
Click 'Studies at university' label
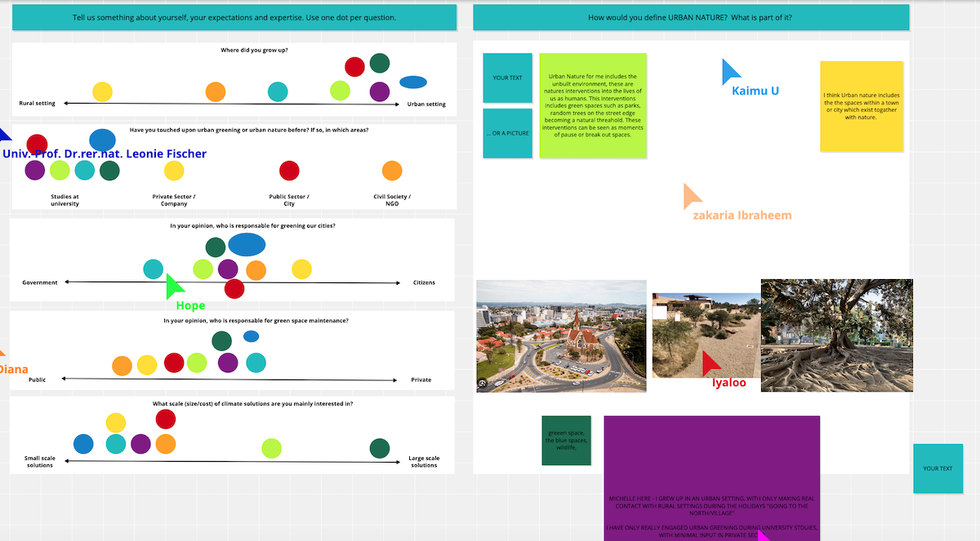pos(65,200)
